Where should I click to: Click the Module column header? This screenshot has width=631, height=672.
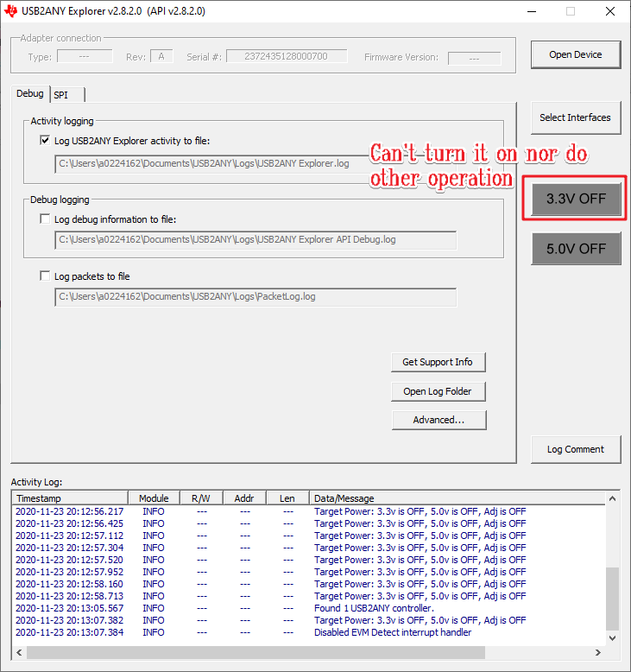point(154,498)
